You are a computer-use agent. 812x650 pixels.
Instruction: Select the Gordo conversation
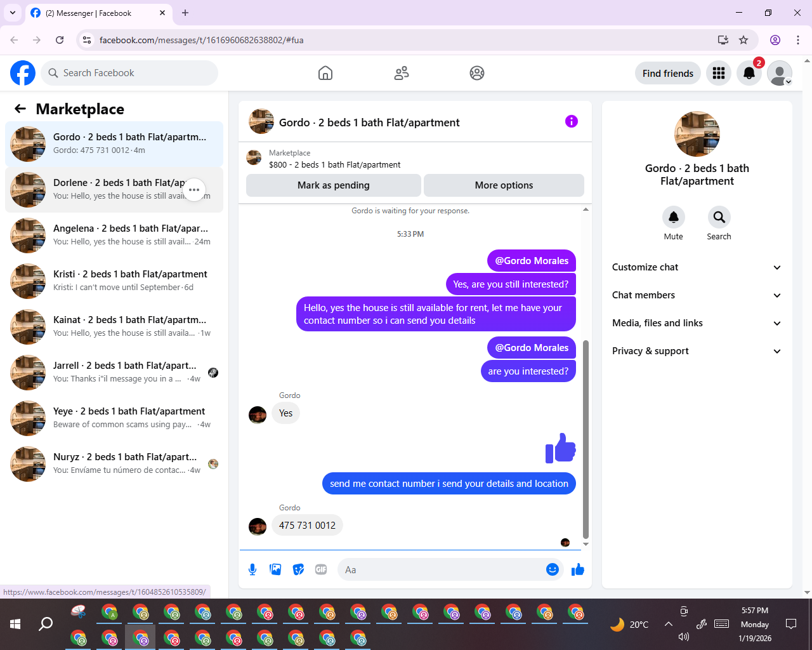point(114,144)
